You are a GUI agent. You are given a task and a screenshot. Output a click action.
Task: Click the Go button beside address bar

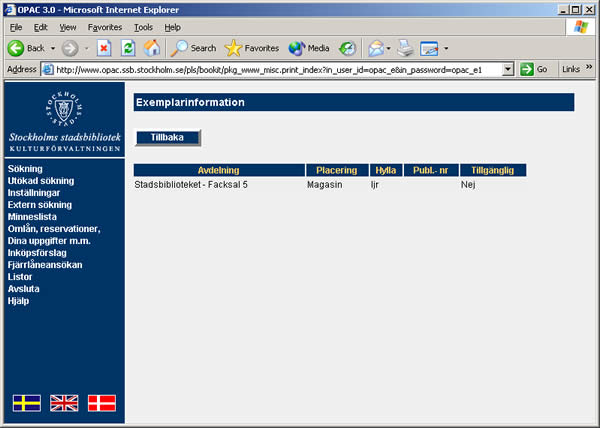[x=534, y=69]
